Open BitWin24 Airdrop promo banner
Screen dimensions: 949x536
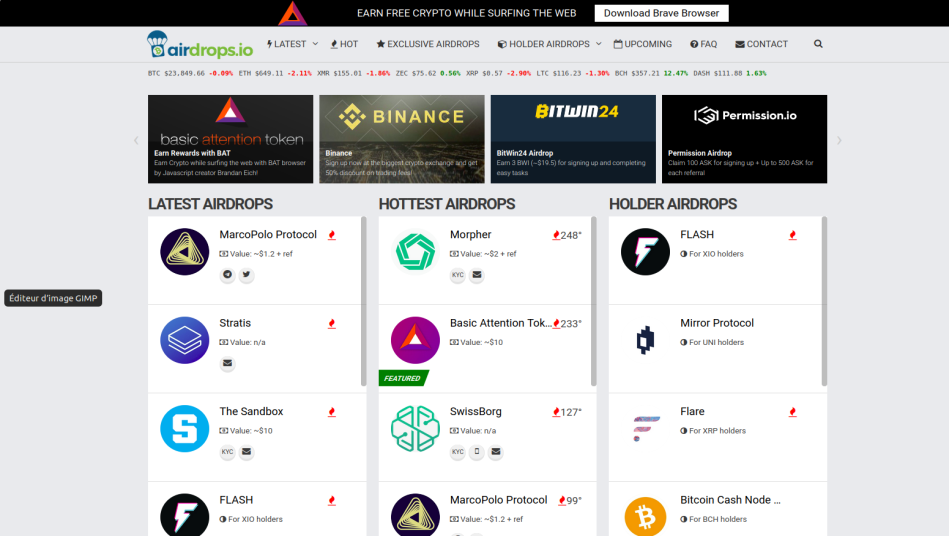point(573,139)
